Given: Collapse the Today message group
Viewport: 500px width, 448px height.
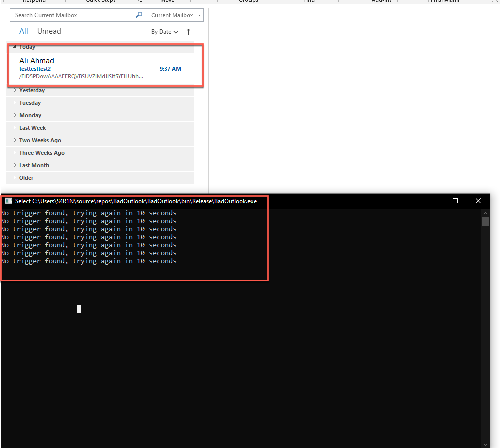Looking at the screenshot, I should [15, 47].
